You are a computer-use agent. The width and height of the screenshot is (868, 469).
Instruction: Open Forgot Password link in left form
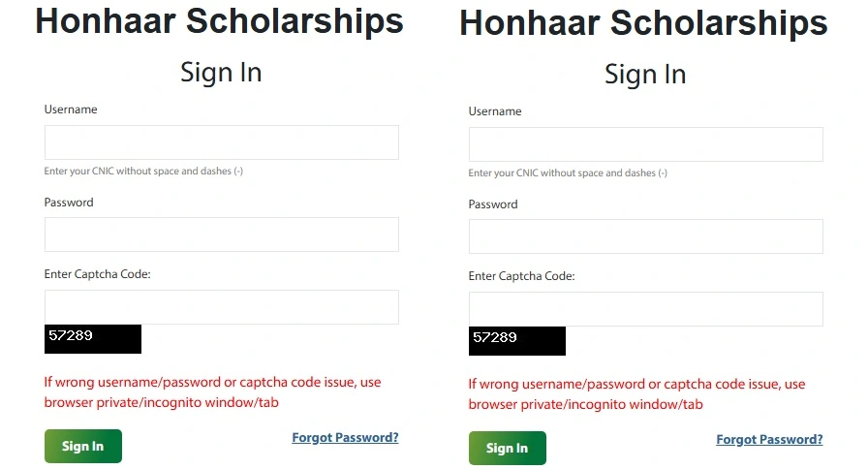(x=345, y=438)
